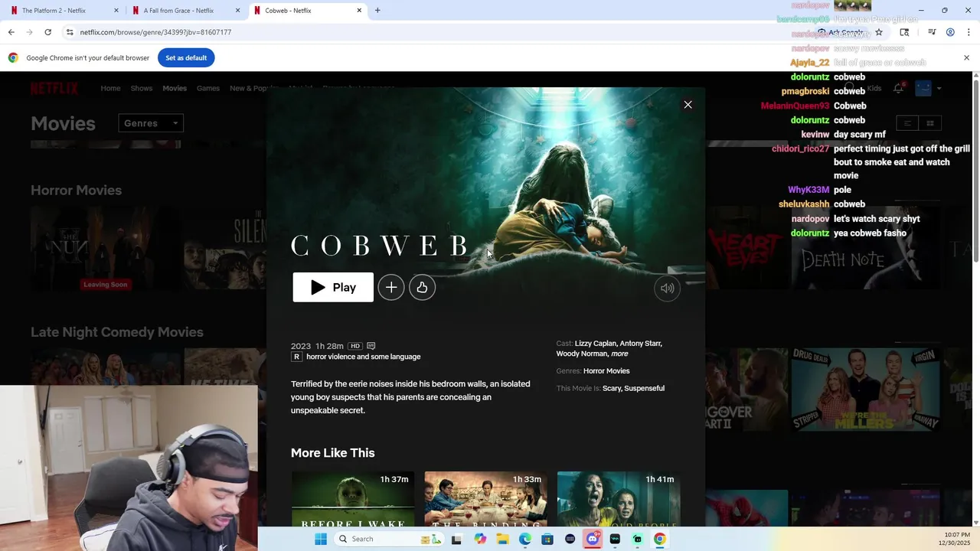Screen dimensions: 980x551
Task: Open File Explorer from taskbar
Action: [502, 539]
